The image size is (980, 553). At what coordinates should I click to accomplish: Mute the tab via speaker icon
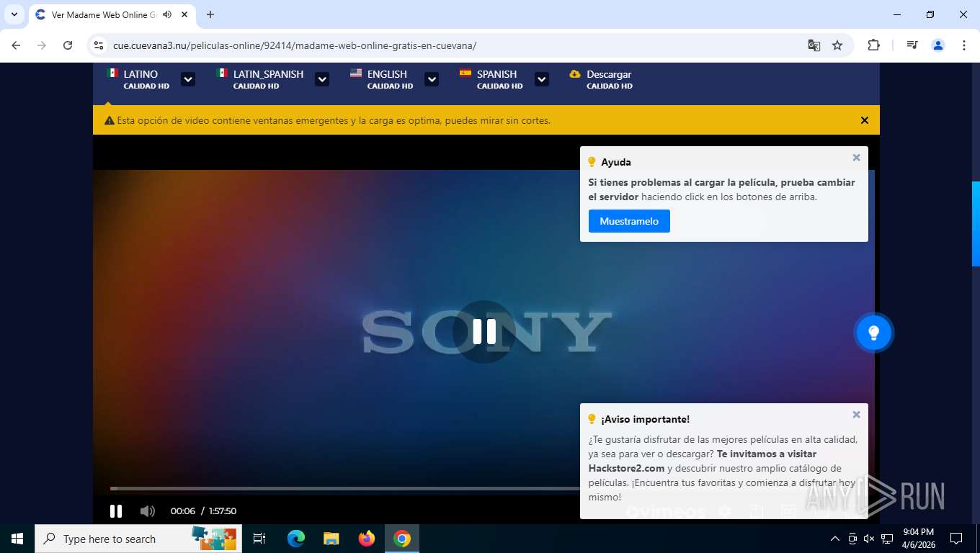167,14
